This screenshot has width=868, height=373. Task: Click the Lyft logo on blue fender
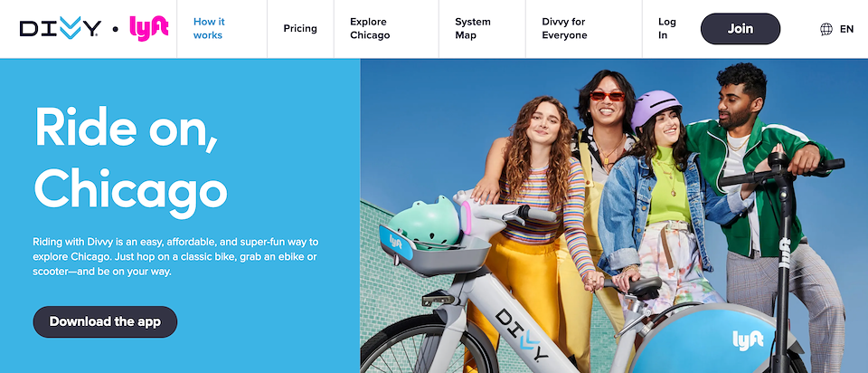coord(748,340)
